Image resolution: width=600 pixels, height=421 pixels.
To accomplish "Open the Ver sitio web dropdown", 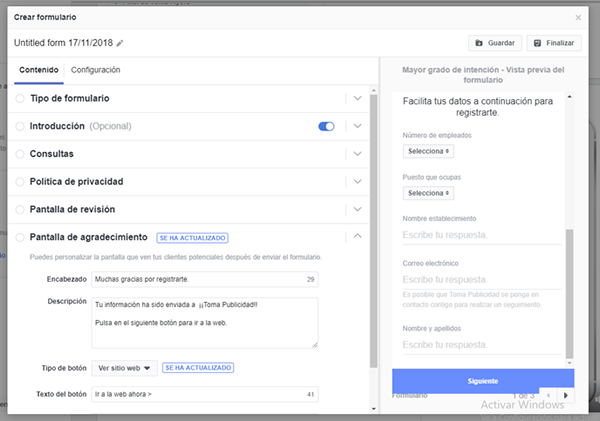I will pos(124,368).
